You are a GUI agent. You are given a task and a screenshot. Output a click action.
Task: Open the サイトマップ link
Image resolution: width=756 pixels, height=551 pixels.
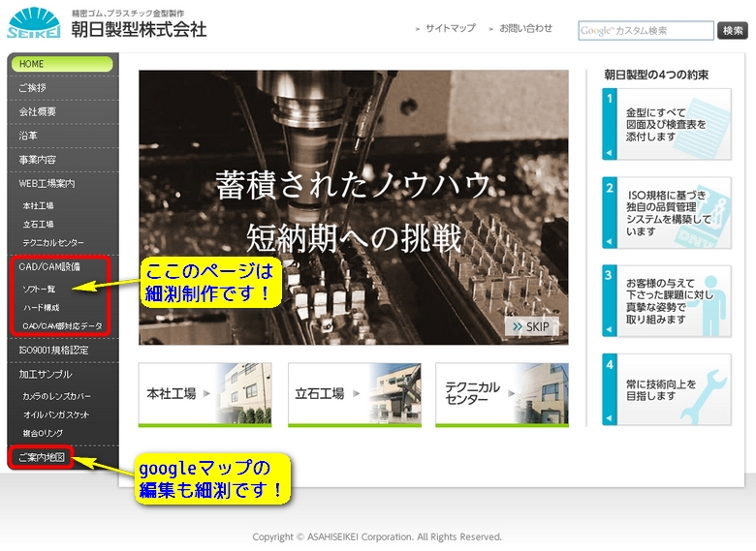click(450, 29)
